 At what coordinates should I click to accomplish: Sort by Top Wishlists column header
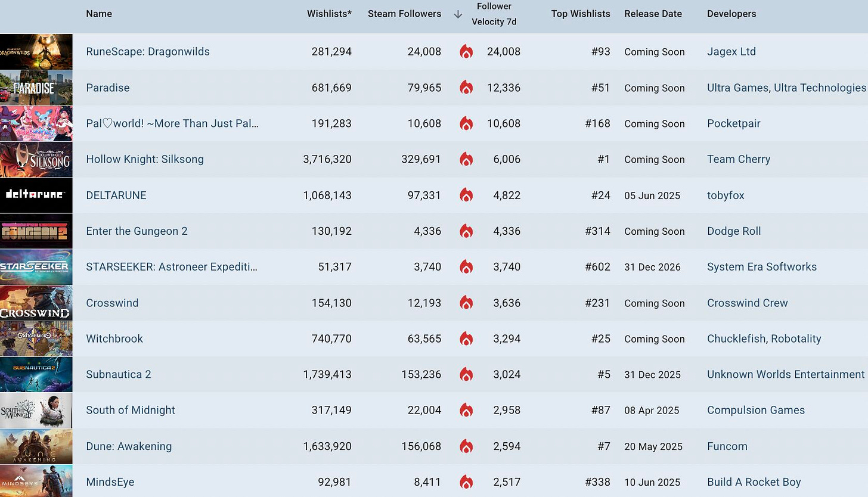(581, 14)
